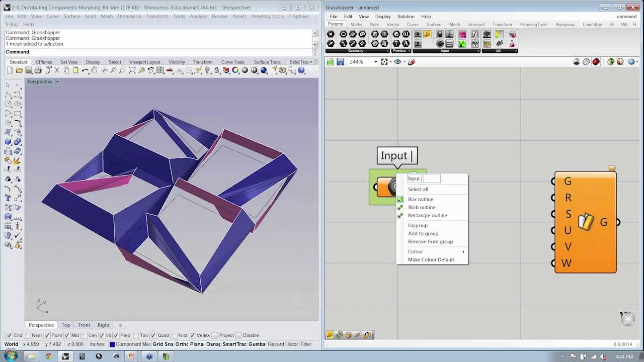Switch to the Curve Tools tab in Rhino
This screenshot has height=362, width=644.
[232, 62]
